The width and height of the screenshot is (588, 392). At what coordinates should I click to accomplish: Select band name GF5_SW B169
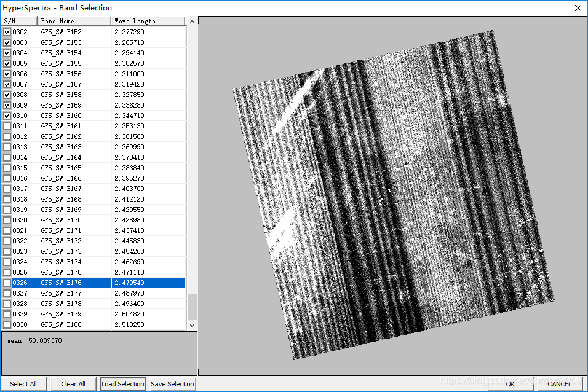click(61, 210)
